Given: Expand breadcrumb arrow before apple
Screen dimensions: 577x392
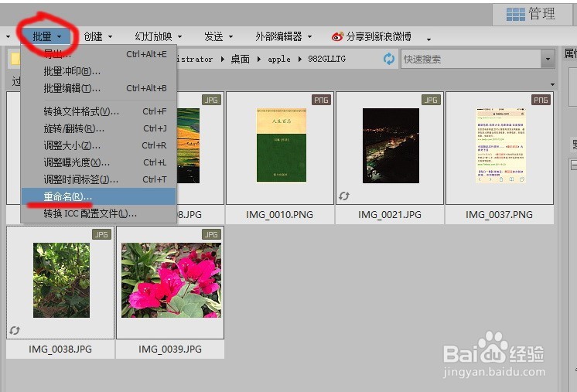Looking at the screenshot, I should 259,59.
